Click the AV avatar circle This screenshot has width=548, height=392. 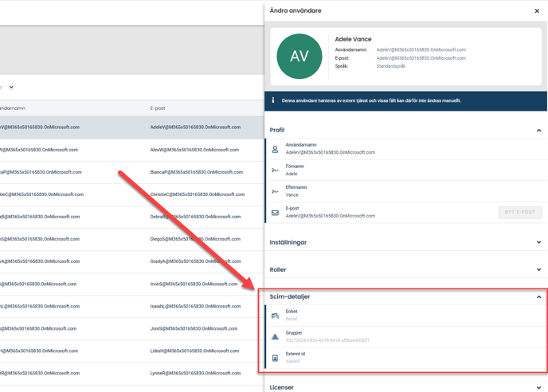point(299,56)
